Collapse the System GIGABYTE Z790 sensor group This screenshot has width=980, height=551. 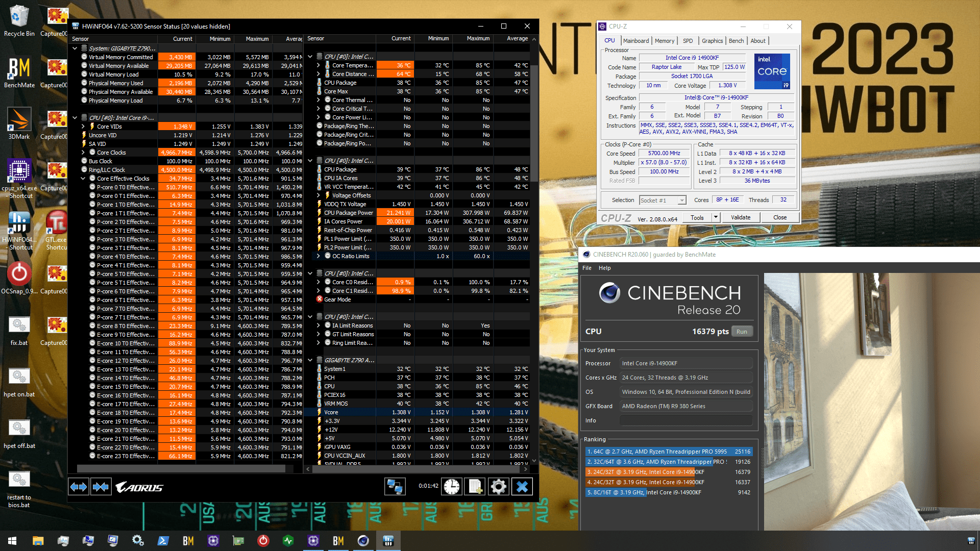(75, 48)
